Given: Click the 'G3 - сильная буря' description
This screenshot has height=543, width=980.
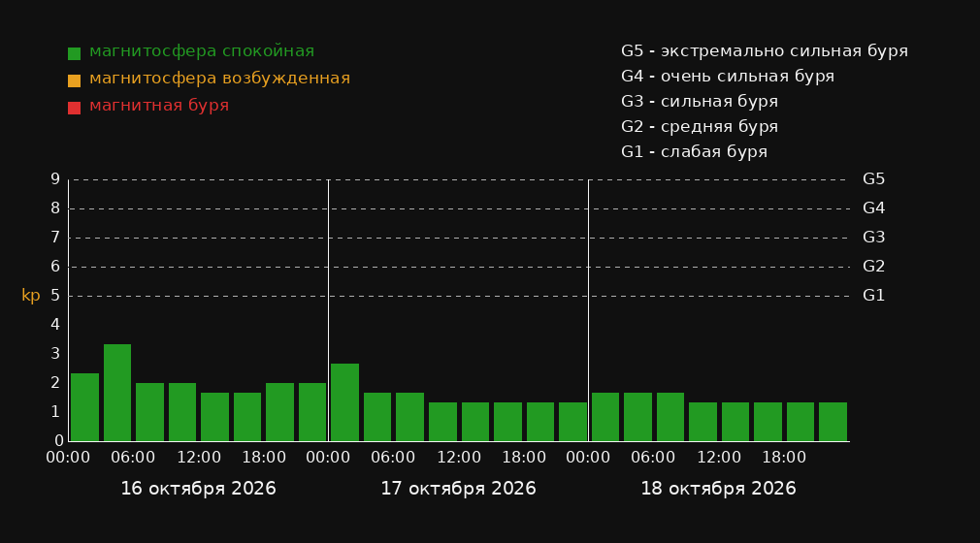Looking at the screenshot, I should (700, 101).
